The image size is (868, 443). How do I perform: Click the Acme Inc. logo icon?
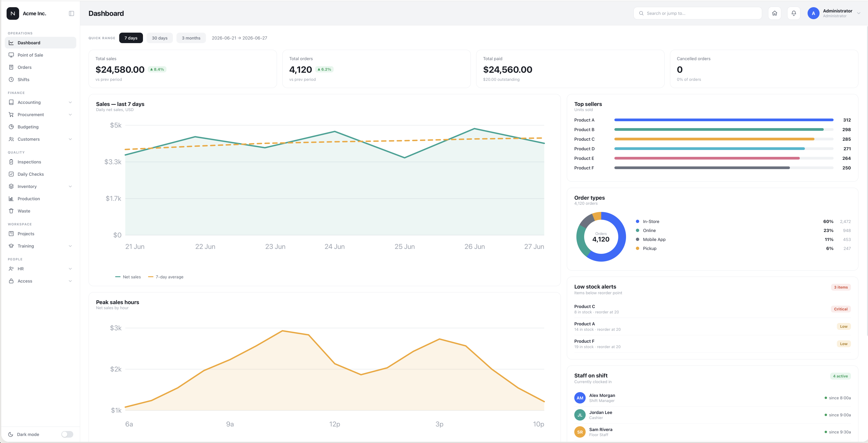click(13, 13)
